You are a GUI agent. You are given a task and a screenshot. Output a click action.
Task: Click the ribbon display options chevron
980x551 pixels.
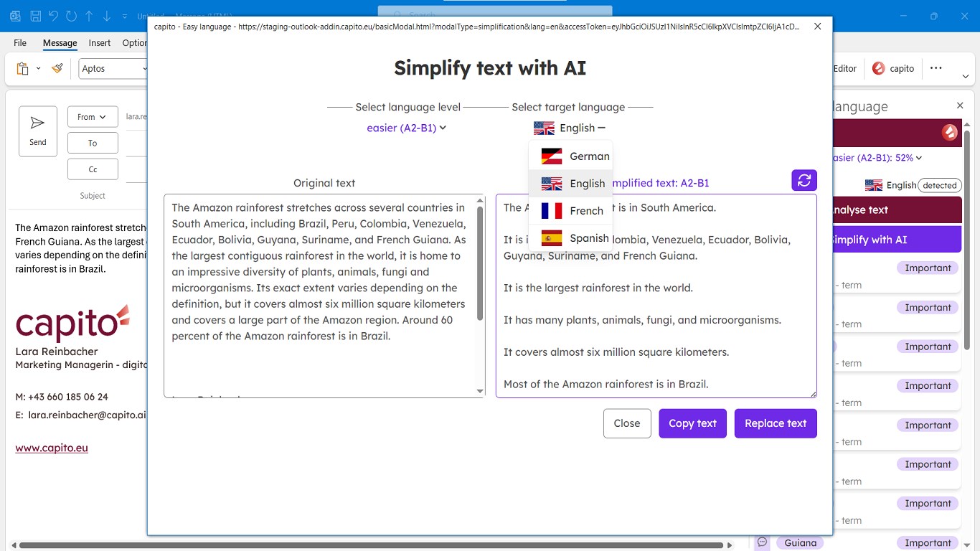(x=966, y=76)
